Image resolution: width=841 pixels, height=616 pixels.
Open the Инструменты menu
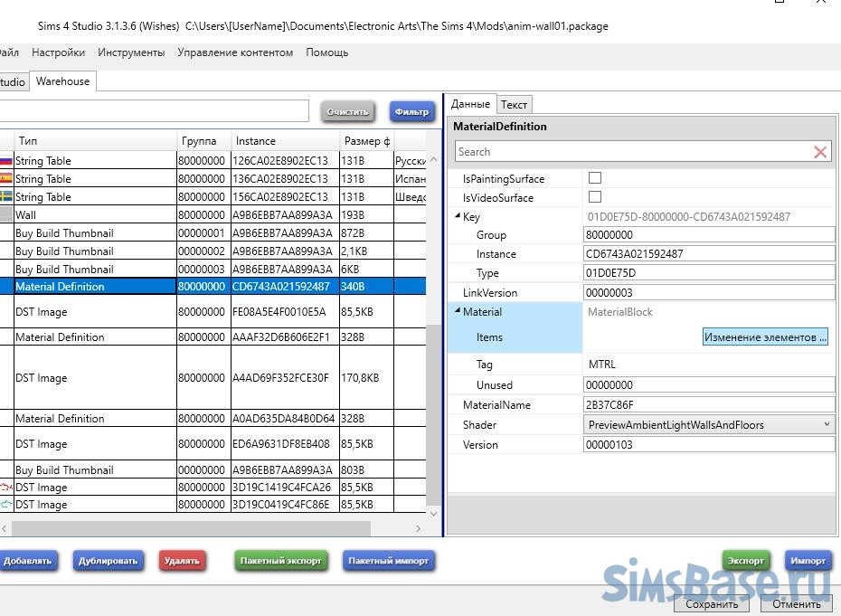pos(131,52)
